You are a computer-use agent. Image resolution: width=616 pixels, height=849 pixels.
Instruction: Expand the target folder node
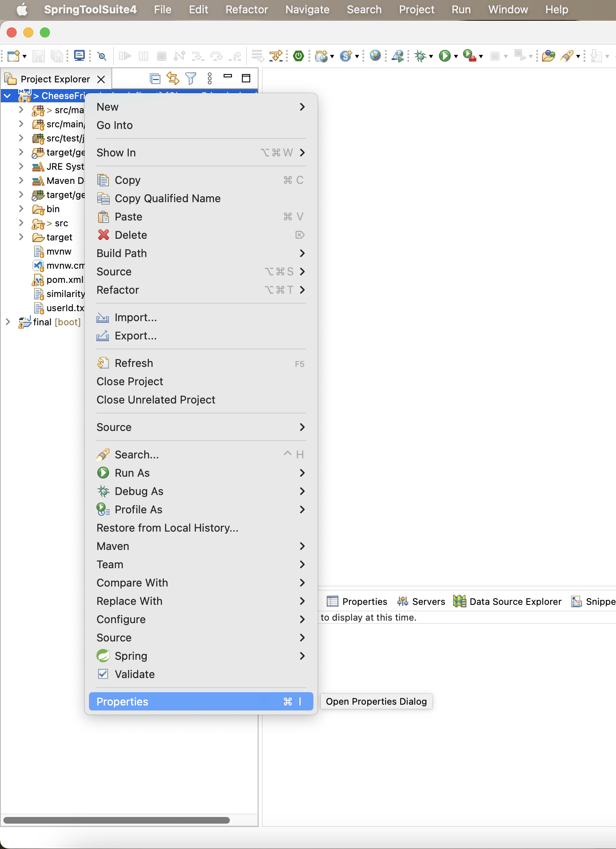pyautogui.click(x=21, y=237)
